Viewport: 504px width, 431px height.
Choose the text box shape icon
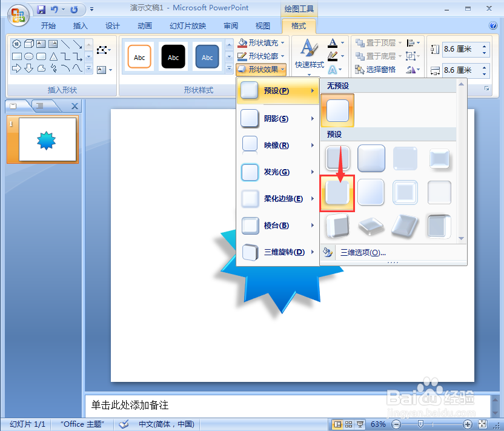[41, 44]
